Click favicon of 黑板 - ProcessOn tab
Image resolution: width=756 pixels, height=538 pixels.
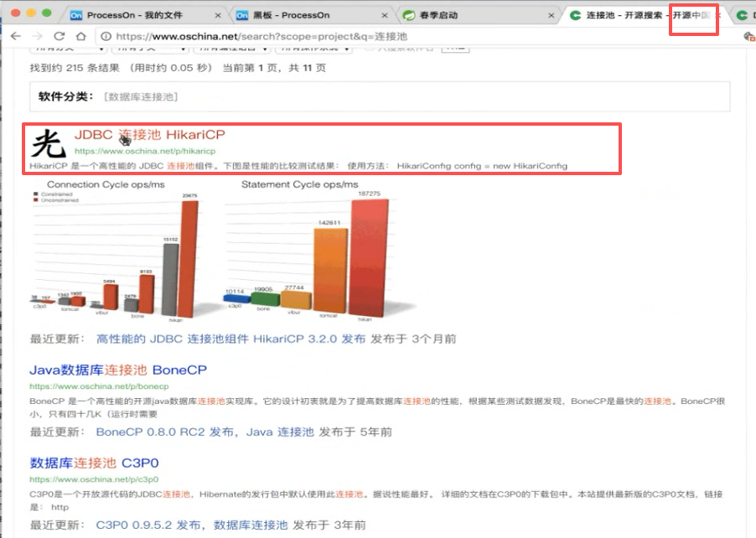click(x=242, y=15)
